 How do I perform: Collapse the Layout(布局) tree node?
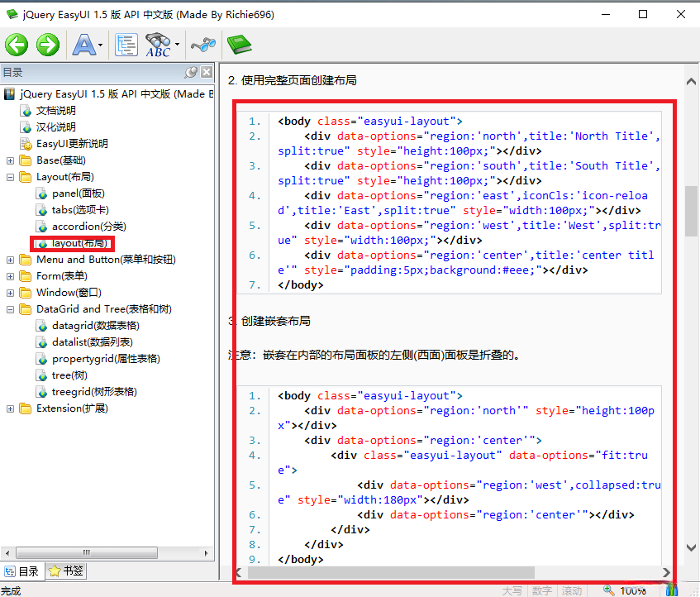(x=10, y=177)
